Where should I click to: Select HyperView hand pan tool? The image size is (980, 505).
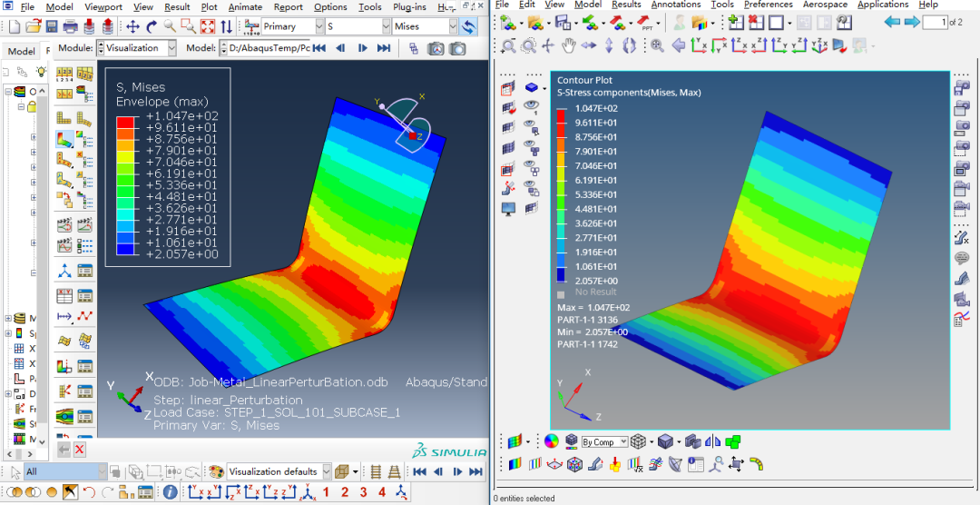pyautogui.click(x=568, y=45)
